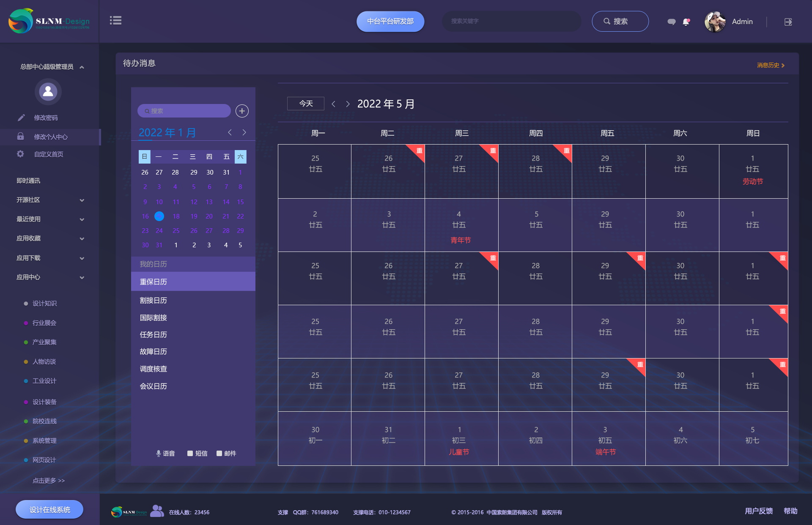Screen dimensions: 812x525
Task: Click the 今天 button
Action: point(305,104)
